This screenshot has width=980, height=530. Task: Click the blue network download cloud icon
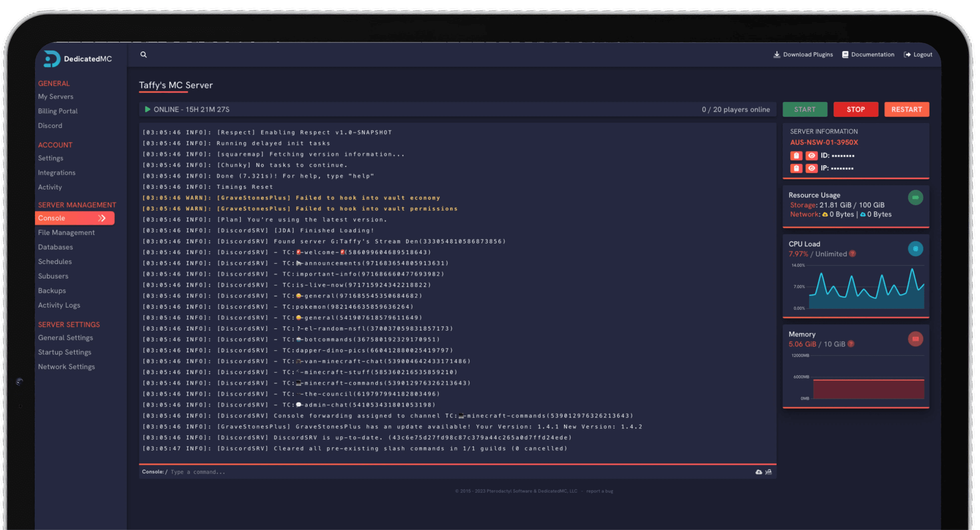pyautogui.click(x=863, y=215)
